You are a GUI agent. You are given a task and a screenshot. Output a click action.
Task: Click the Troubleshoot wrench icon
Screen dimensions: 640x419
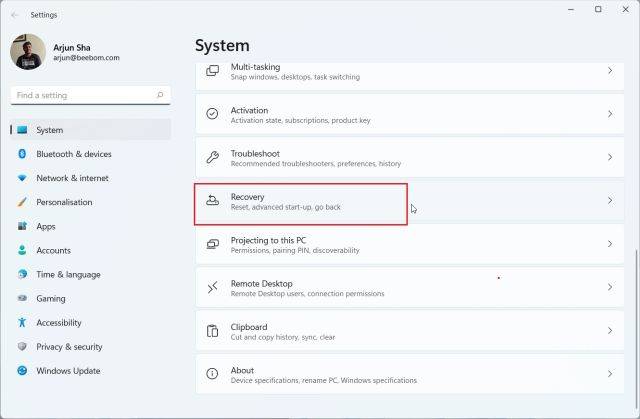(x=212, y=157)
